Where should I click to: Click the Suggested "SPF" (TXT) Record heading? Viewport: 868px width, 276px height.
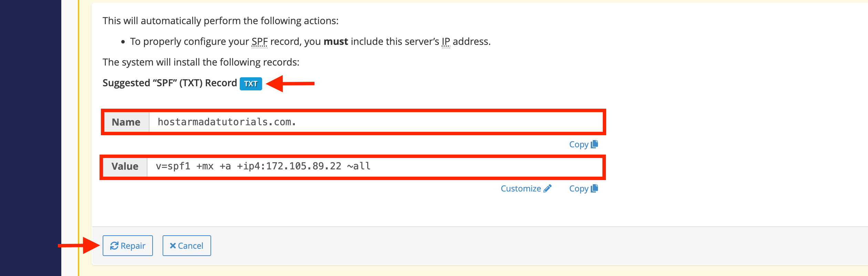[170, 83]
